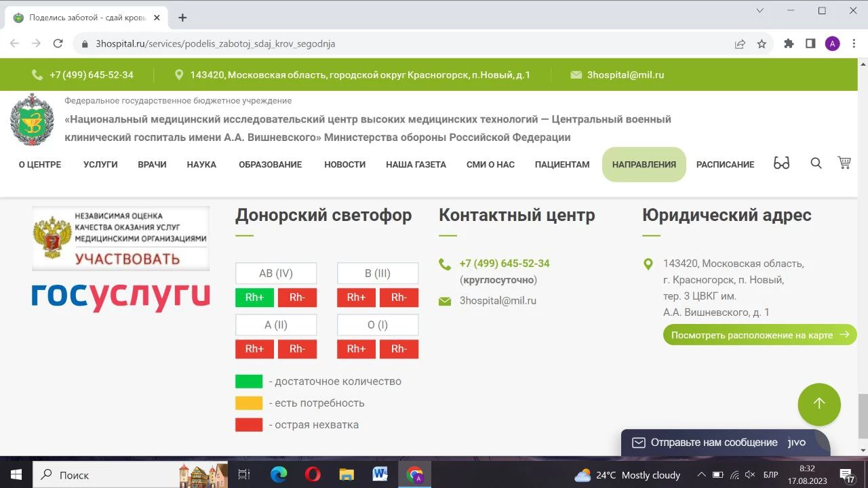This screenshot has height=488, width=868.
Task: Open Opera browser from the taskbar
Action: pos(313,474)
